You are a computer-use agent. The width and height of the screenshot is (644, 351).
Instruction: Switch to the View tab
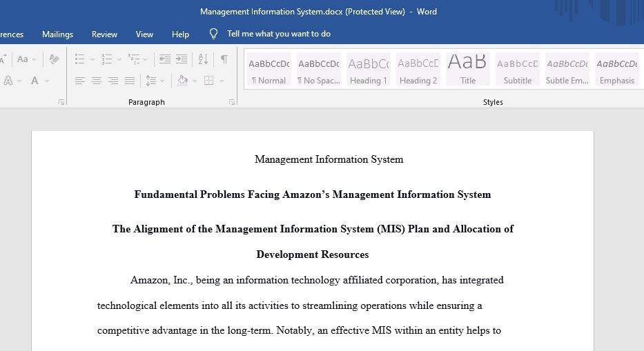[144, 34]
